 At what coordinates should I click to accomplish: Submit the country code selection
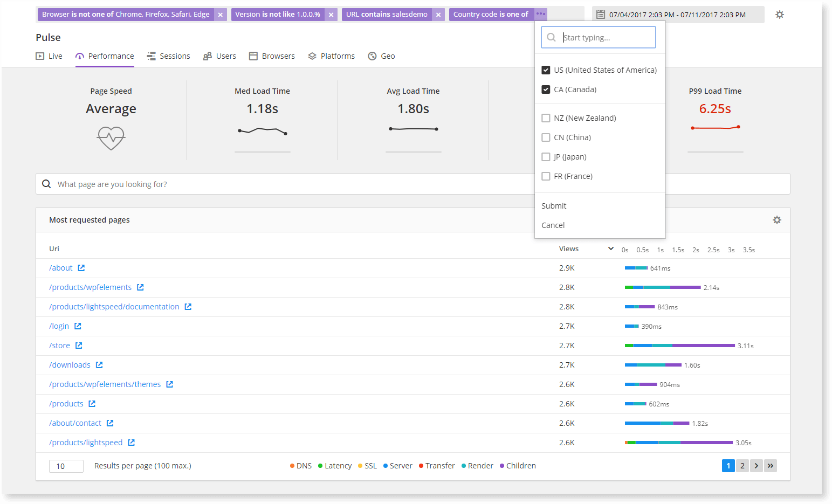pos(554,206)
